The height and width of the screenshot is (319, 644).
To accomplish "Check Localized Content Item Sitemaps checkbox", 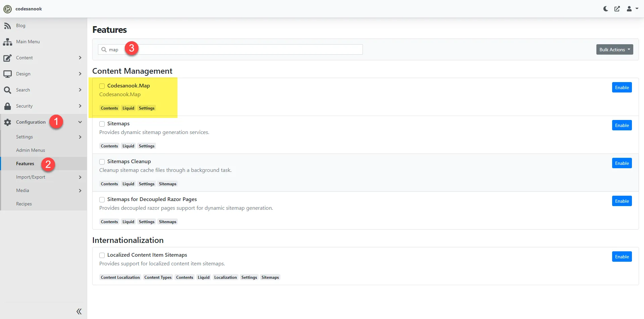I will tap(102, 255).
